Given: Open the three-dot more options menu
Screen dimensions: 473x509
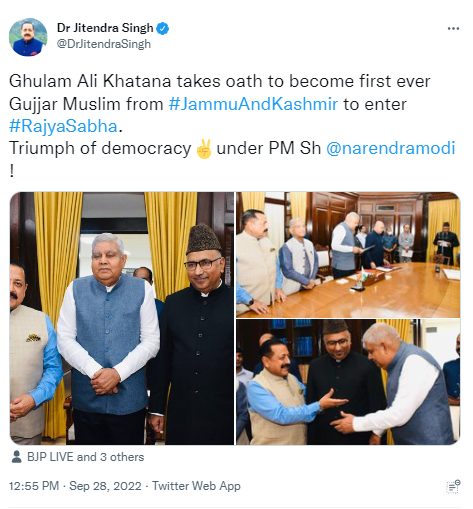Looking at the screenshot, I should coord(453,29).
